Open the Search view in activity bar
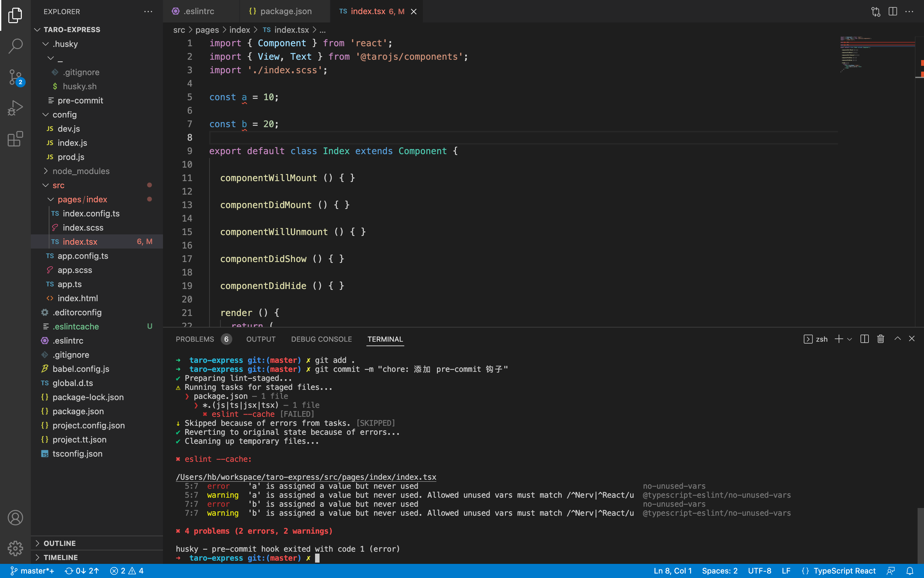This screenshot has width=924, height=578. tap(15, 46)
